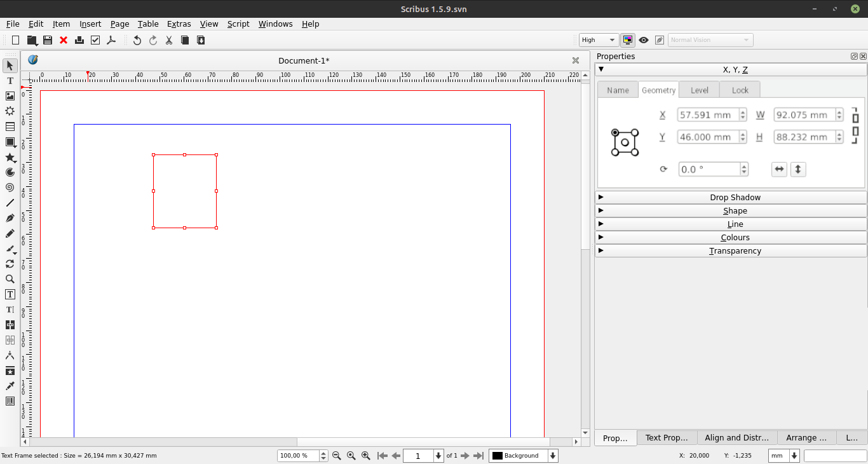The width and height of the screenshot is (868, 464).
Task: Choose the Bezier Curve pen tool
Action: [x=10, y=218]
